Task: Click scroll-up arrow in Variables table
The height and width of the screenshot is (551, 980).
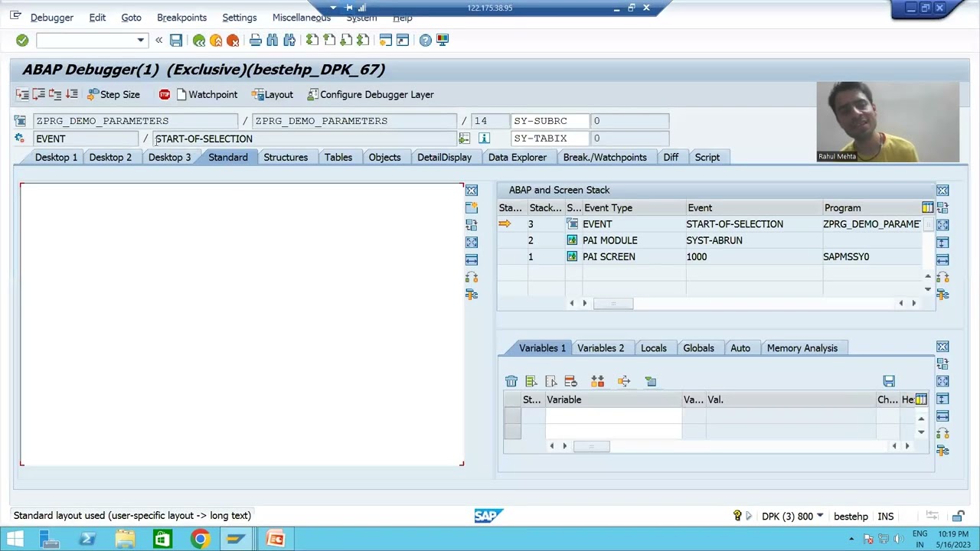Action: 921,419
